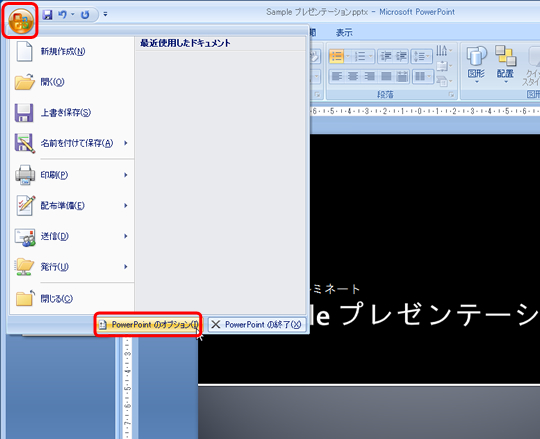Screen dimensions: 540x439
Task: Click decrease indent level icon
Action: point(385,56)
